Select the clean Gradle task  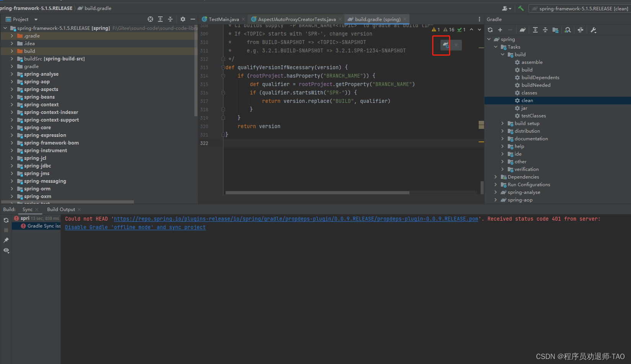pyautogui.click(x=558, y=101)
